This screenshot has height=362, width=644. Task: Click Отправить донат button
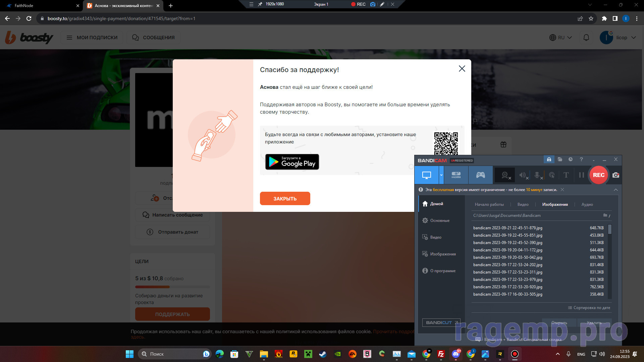click(x=172, y=232)
